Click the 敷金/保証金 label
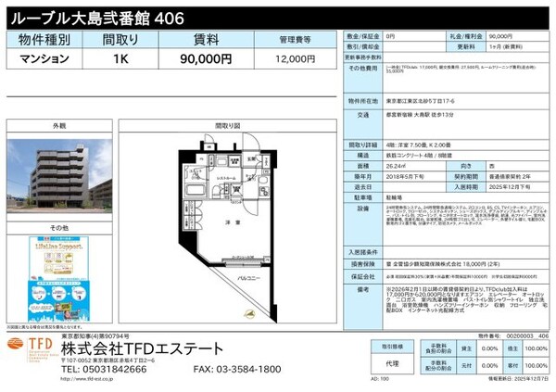 (x=363, y=36)
